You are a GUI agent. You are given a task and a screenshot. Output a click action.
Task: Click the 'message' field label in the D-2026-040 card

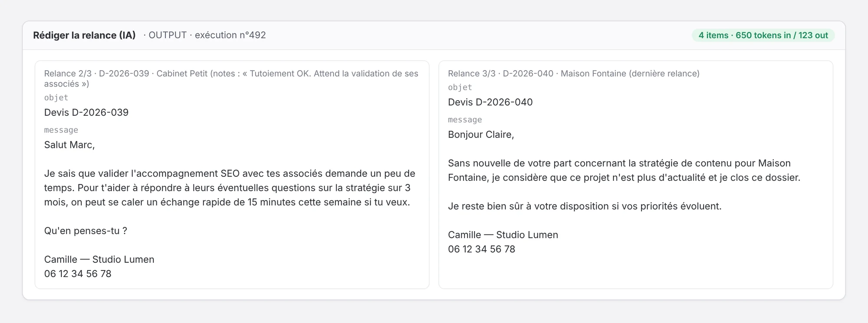[x=465, y=120]
